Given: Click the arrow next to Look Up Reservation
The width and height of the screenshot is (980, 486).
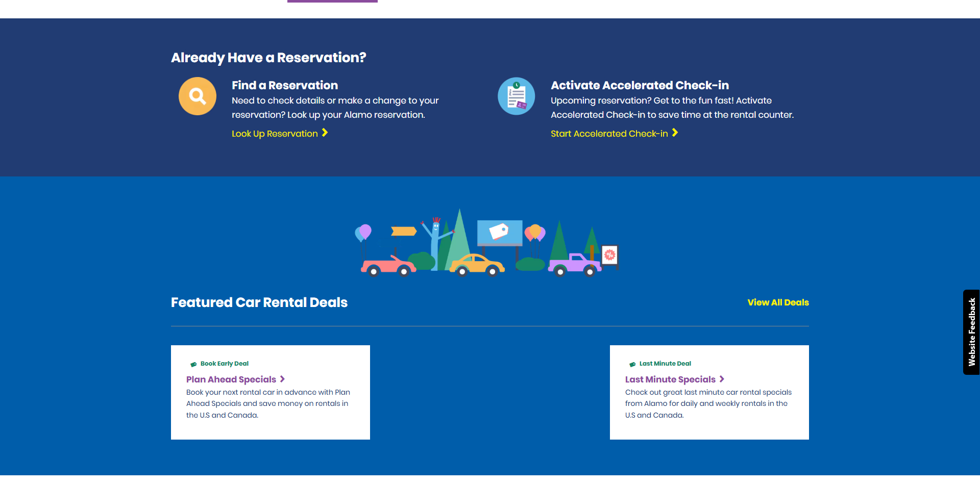Looking at the screenshot, I should point(325,133).
